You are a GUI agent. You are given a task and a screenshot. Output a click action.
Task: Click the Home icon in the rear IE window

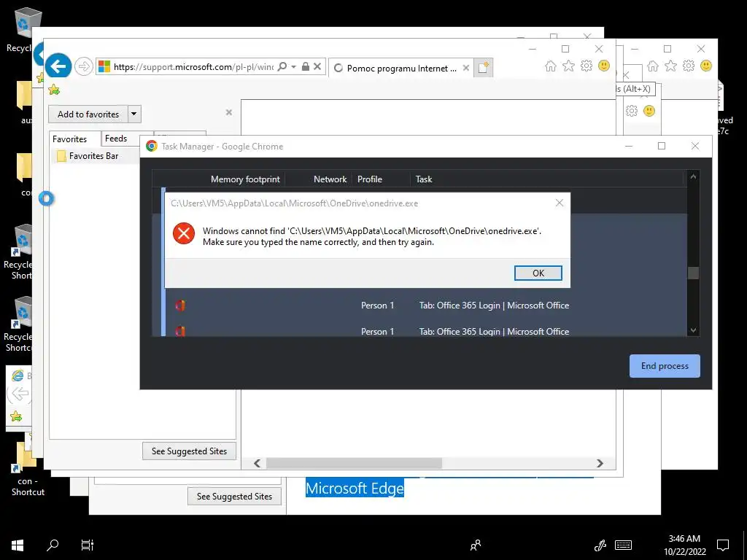coord(653,66)
